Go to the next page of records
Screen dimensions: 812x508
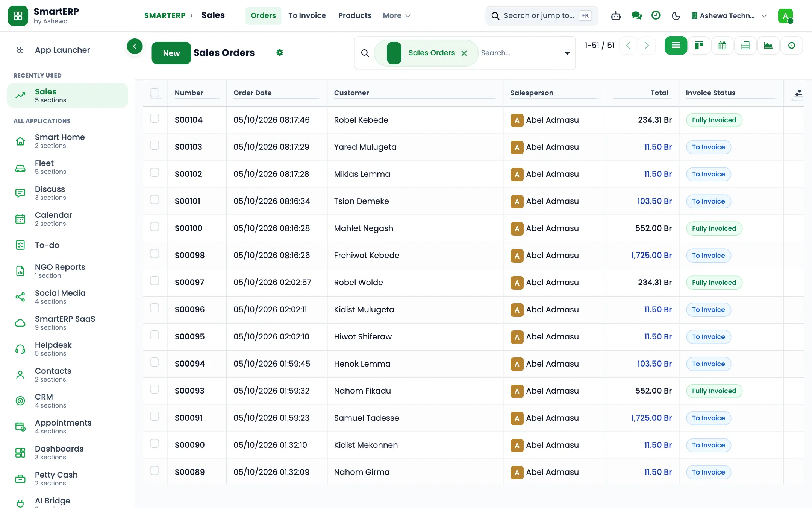(647, 46)
